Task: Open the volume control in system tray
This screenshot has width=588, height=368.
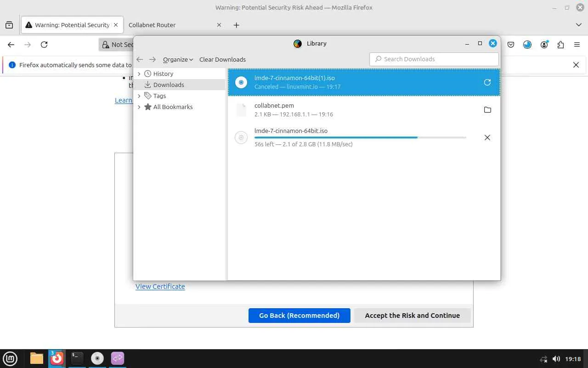Action: click(556, 359)
